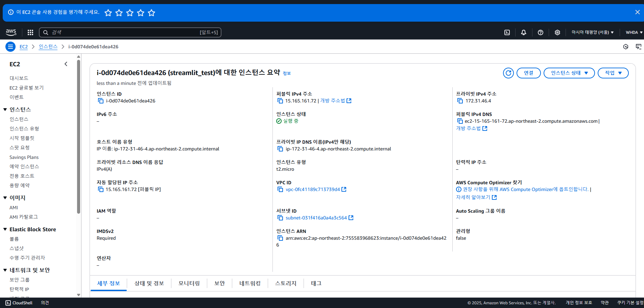Open 인스턴스 유형 in sidebar

(x=24, y=128)
